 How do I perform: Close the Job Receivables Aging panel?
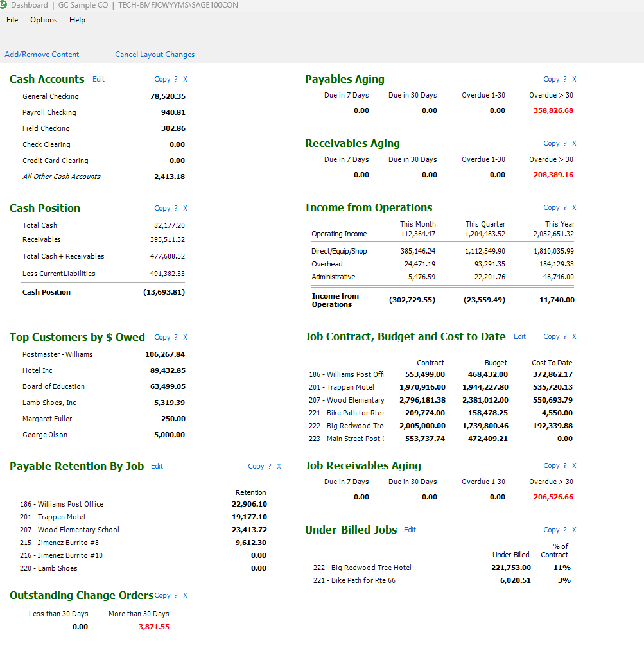tap(574, 466)
